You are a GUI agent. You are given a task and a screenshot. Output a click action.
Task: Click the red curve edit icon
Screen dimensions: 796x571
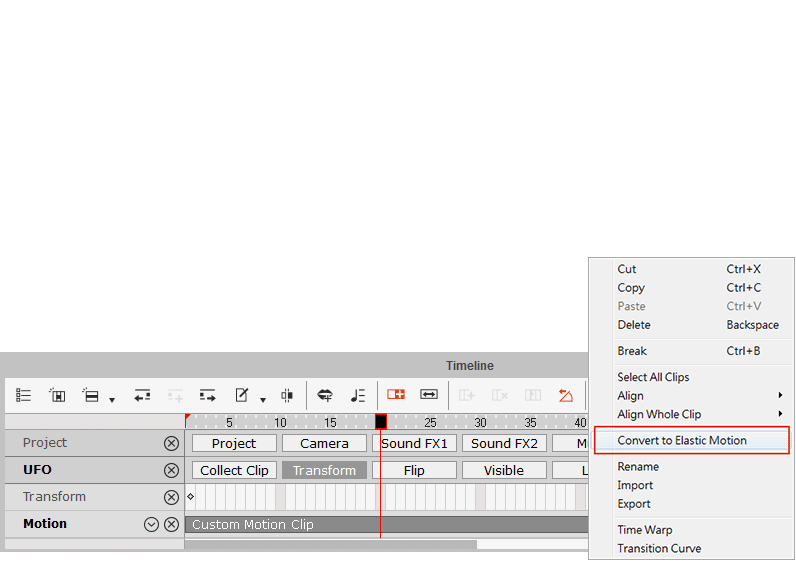coord(566,395)
